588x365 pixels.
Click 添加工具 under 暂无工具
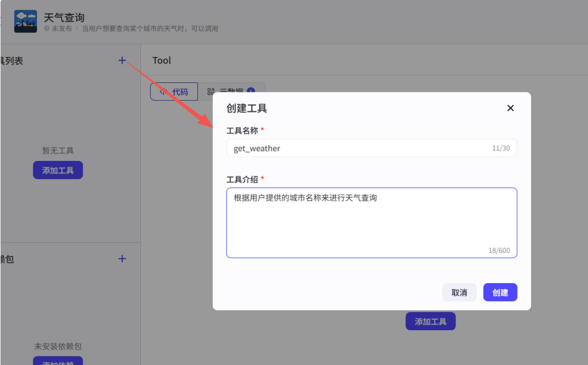[57, 170]
